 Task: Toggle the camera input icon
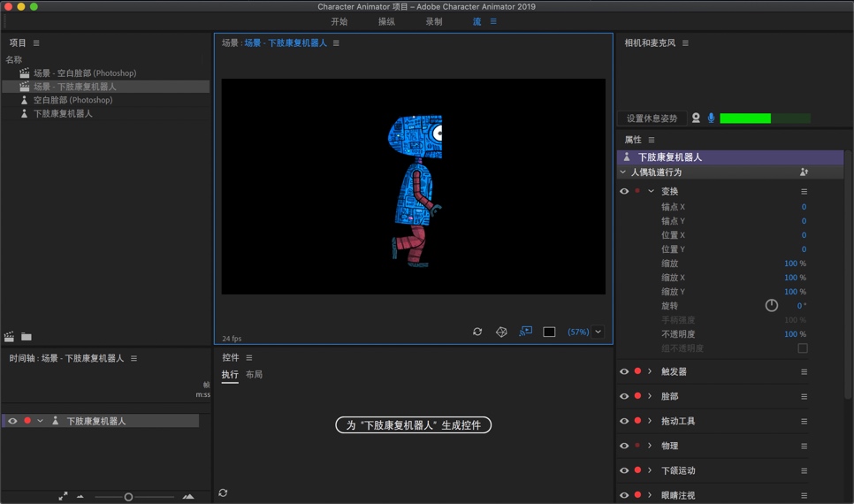pyautogui.click(x=696, y=118)
